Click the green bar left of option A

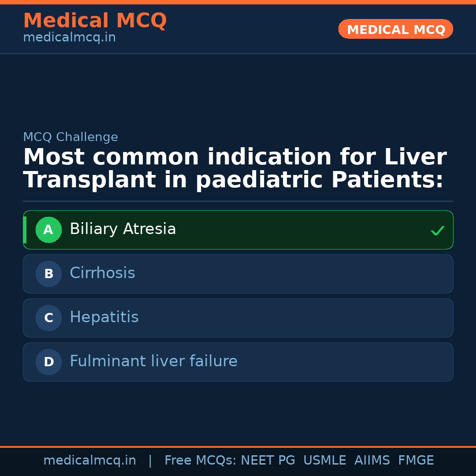(25, 230)
